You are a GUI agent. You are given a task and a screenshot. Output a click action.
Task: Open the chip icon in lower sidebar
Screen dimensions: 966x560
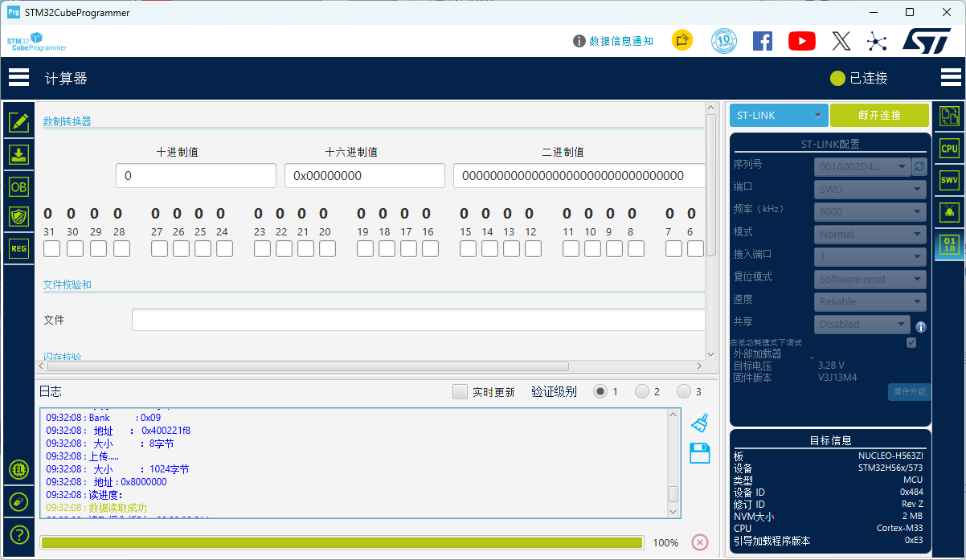coord(18,470)
